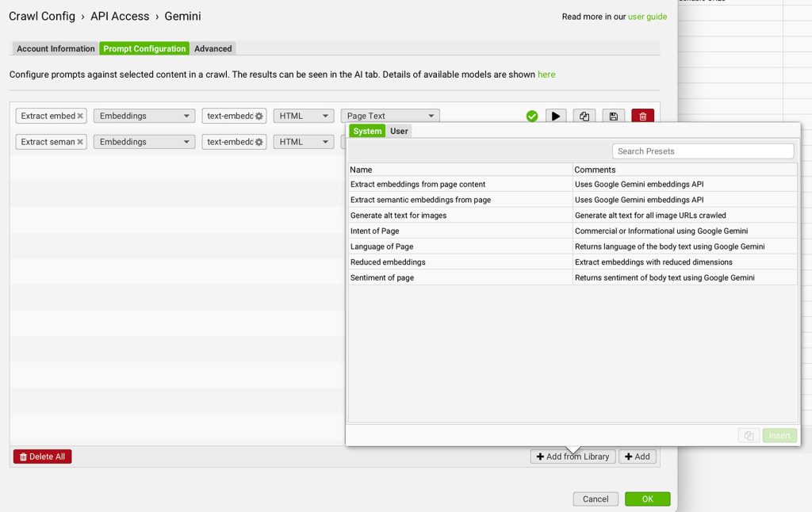Viewport: 812px width, 512px height.
Task: Focus the Search Presets field
Action: click(x=703, y=151)
